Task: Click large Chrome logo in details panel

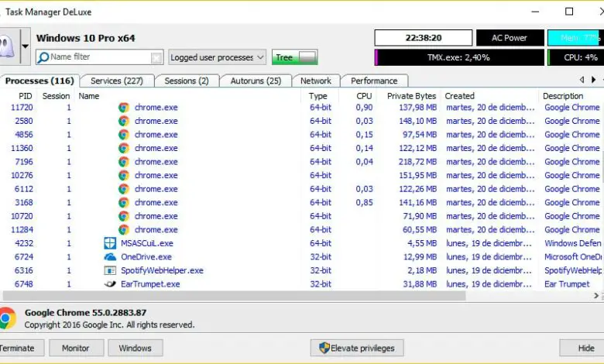Action: pos(7,318)
